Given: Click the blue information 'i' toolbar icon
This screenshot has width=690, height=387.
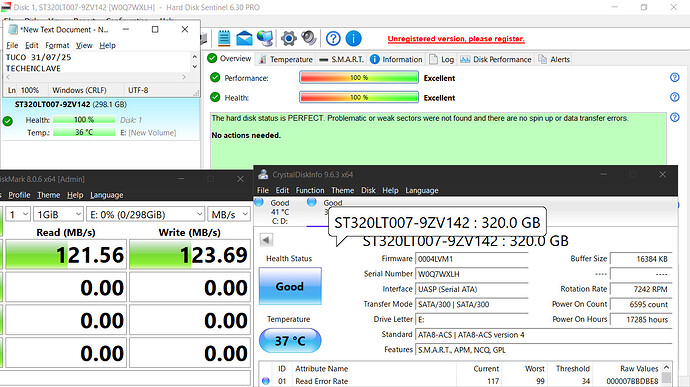Looking at the screenshot, I should pos(353,39).
